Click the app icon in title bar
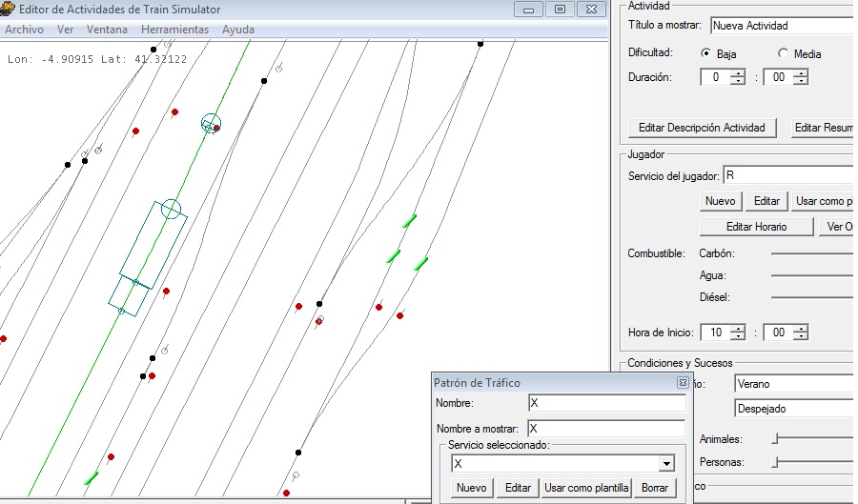 click(9, 10)
